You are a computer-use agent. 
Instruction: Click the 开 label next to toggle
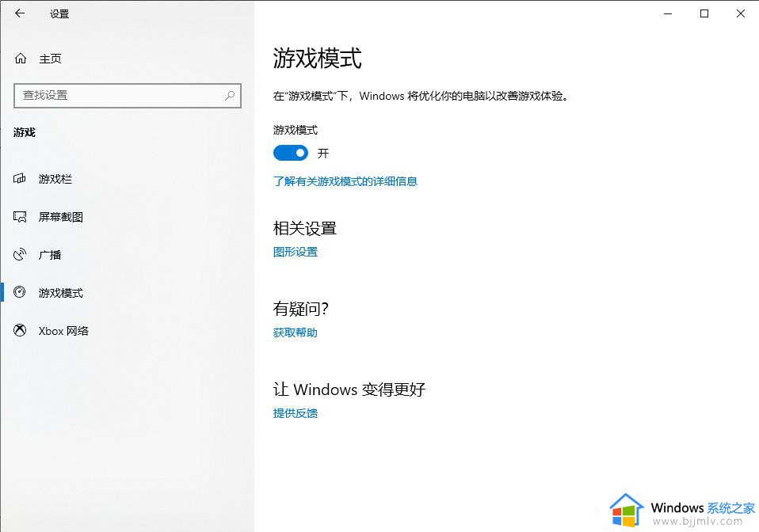pyautogui.click(x=323, y=154)
